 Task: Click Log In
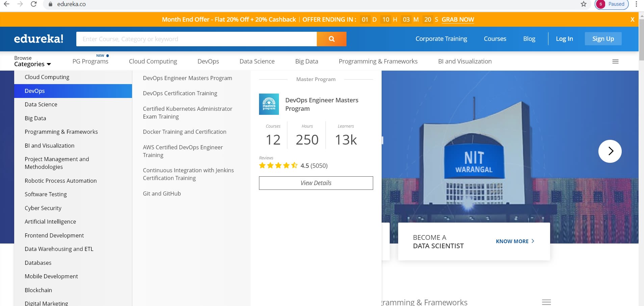click(564, 39)
